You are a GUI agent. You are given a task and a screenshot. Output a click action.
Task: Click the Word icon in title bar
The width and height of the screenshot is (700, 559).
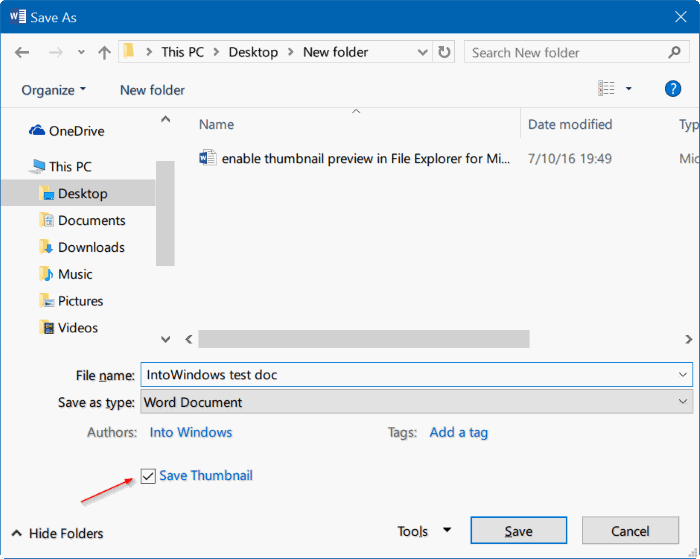[17, 17]
